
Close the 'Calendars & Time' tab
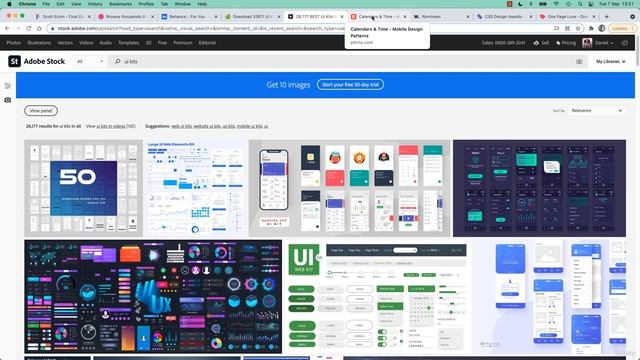click(404, 16)
